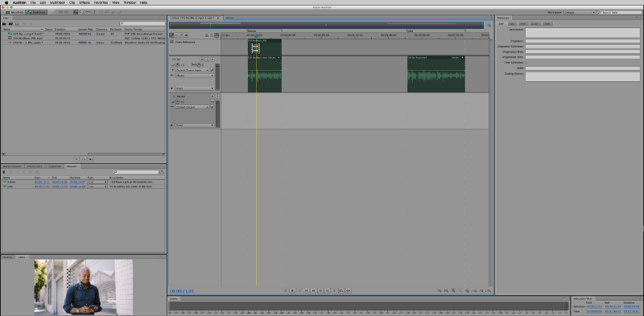Adjust the Master track volume knob
The width and height of the screenshot is (644, 316).
coord(177,102)
